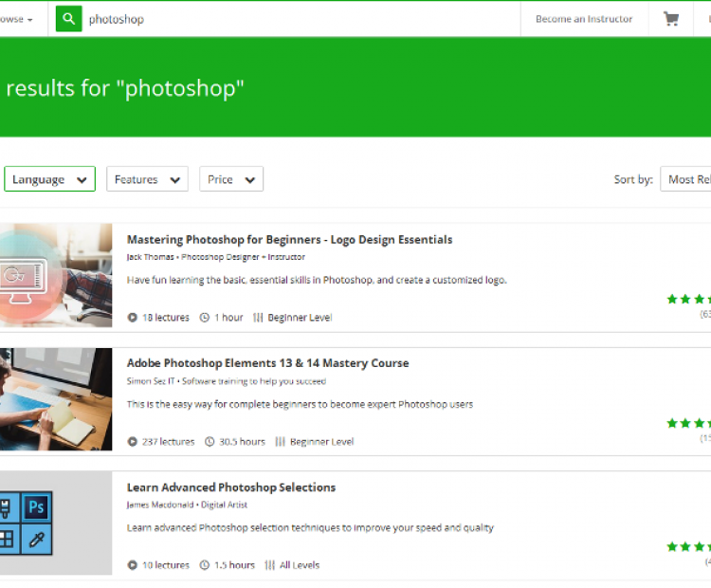This screenshot has width=711, height=588.
Task: Expand the Browse menu in header
Action: (x=16, y=19)
